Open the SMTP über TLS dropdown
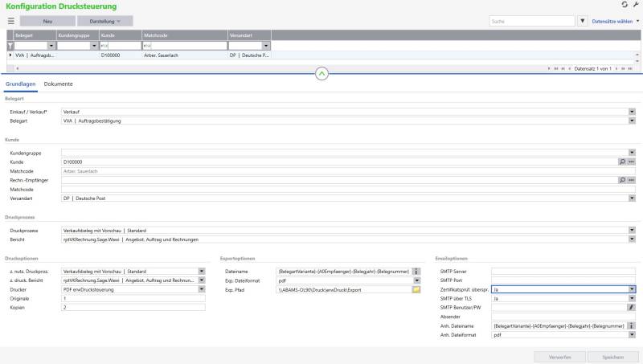Image resolution: width=643 pixels, height=364 pixels. [632, 298]
